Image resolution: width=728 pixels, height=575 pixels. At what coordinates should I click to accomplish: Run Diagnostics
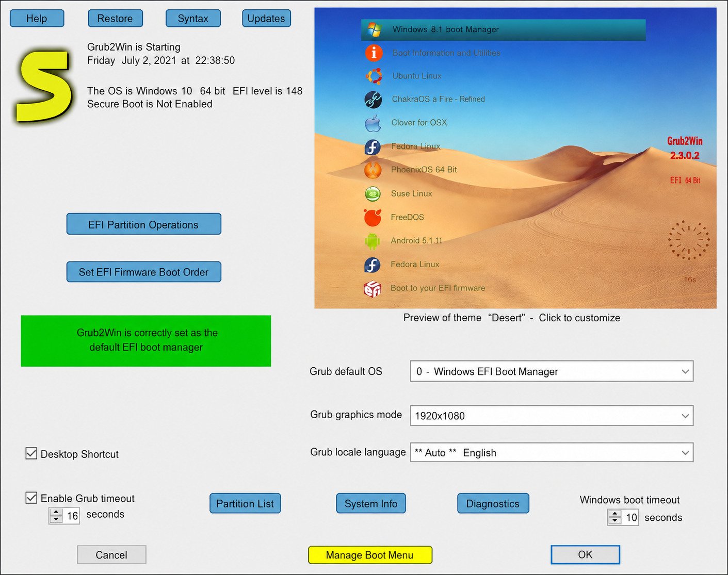[493, 503]
